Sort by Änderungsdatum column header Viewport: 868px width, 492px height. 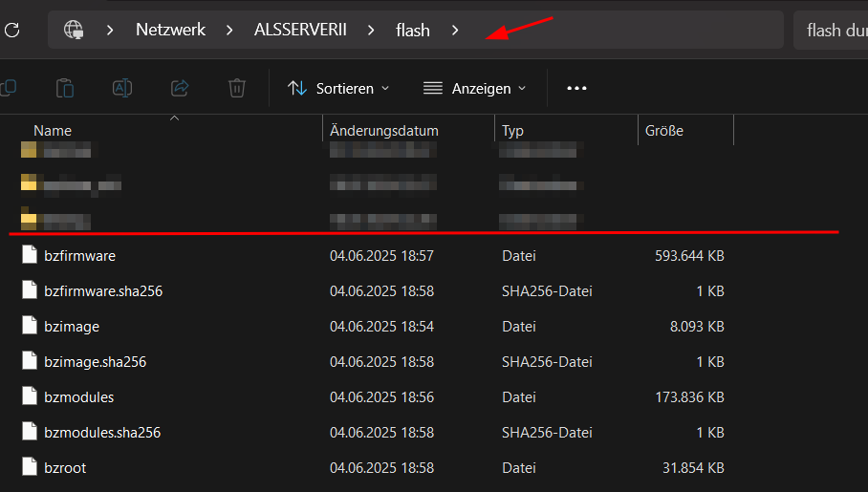(x=384, y=131)
